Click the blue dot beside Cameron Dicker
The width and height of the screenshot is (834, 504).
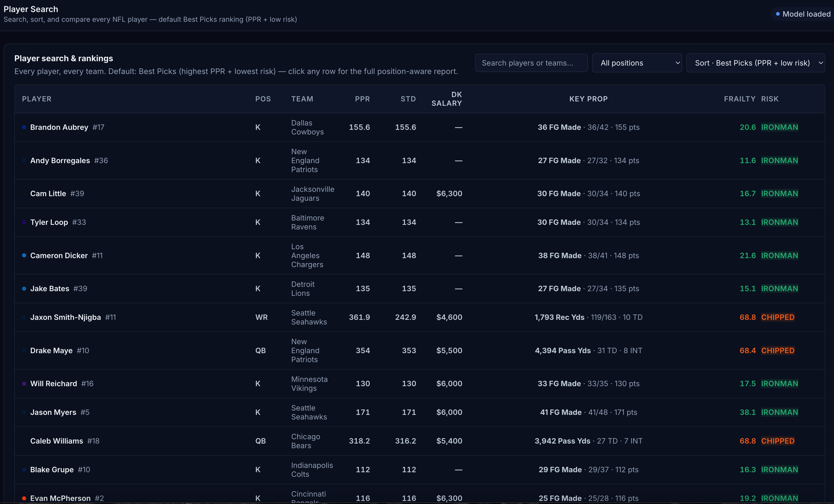coord(24,255)
